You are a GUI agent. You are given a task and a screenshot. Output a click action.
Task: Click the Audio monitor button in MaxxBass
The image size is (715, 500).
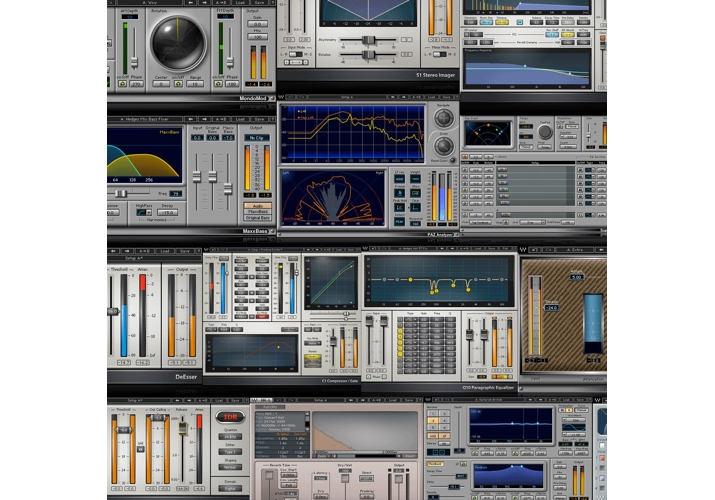click(258, 206)
